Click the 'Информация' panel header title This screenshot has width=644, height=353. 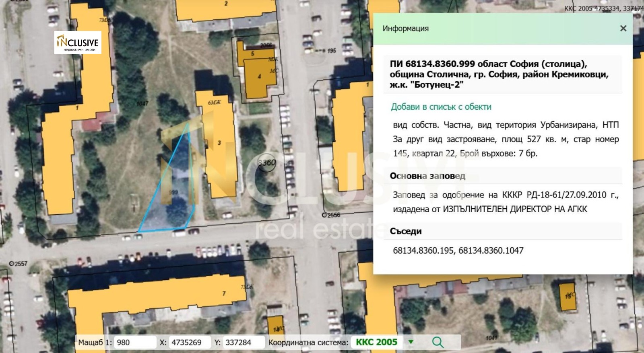pos(405,29)
